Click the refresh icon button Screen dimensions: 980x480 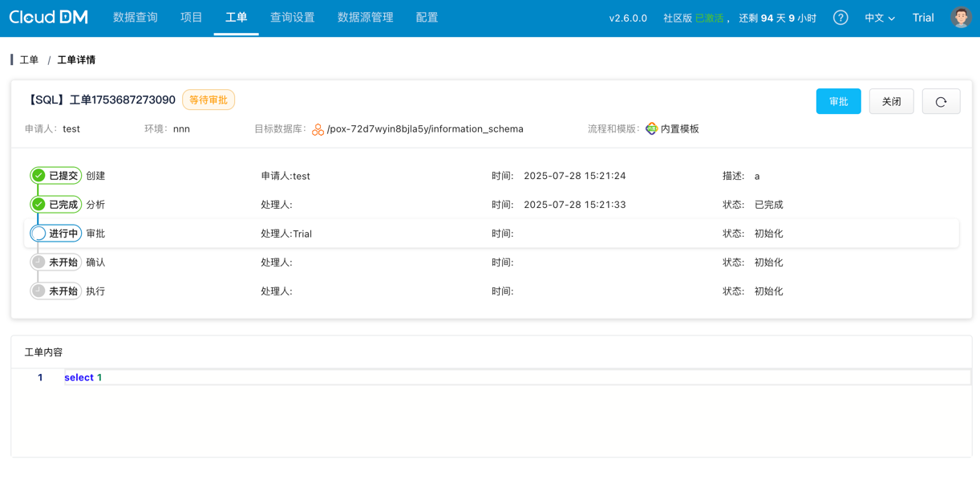coord(941,102)
